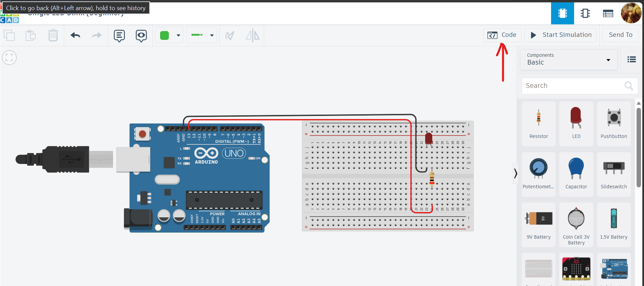The height and width of the screenshot is (286, 644).
Task: Select the Notes annotation tool
Action: click(119, 35)
